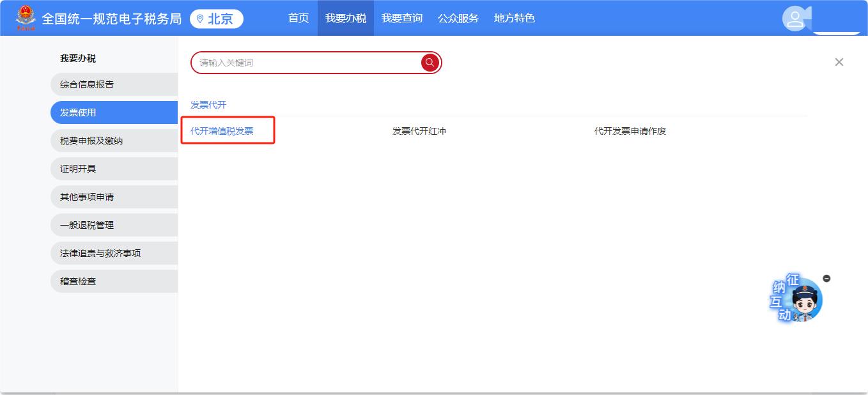This screenshot has height=395, width=868.
Task: Click the red search magnifier icon
Action: click(x=430, y=63)
